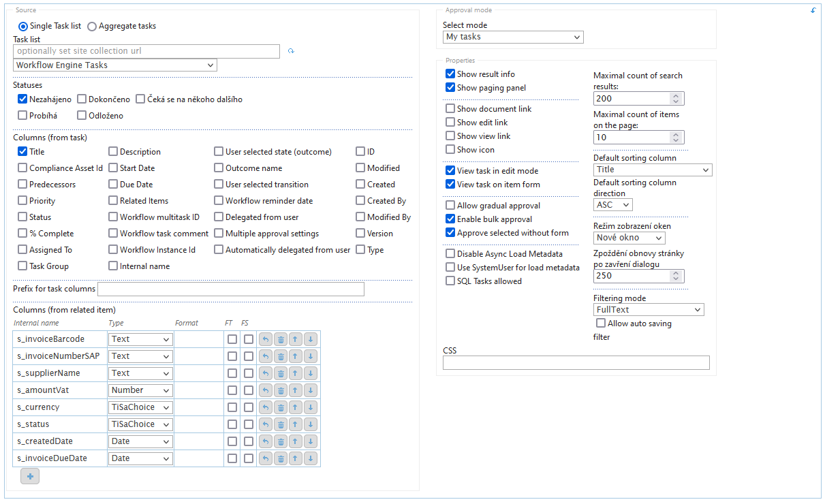Click undo arrow on s_currency row
The image size is (825, 504).
(x=266, y=407)
